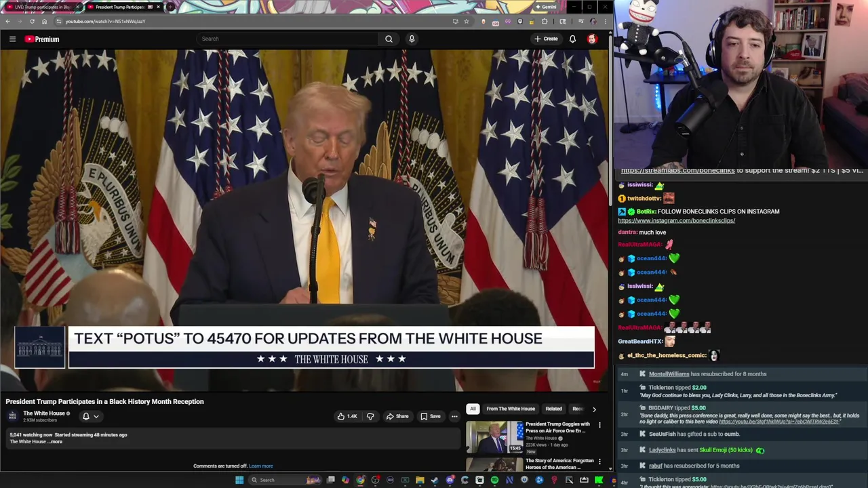Click 'el_thc_the_homeless_comic' chat username
Screen dimensions: 868x488
(x=667, y=355)
